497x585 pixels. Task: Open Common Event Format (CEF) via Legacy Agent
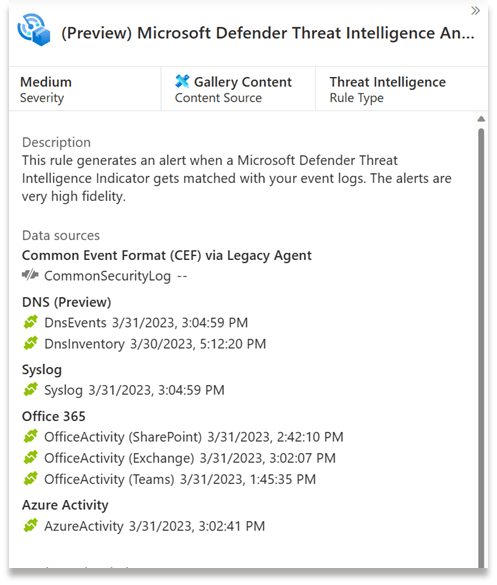167,256
